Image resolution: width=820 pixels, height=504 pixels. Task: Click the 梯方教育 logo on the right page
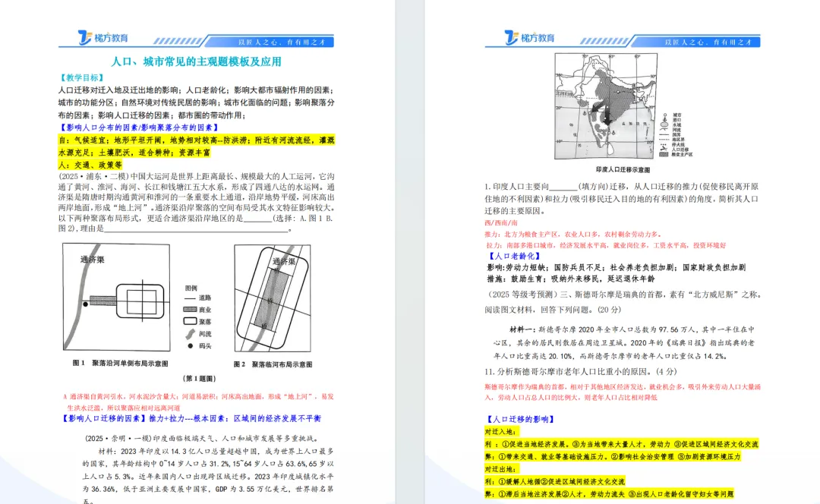529,38
